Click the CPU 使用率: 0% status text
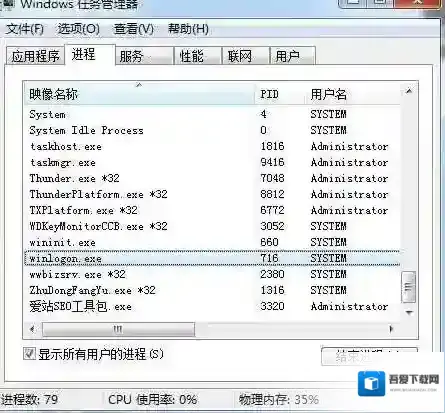The height and width of the screenshot is (413, 445). (x=152, y=399)
